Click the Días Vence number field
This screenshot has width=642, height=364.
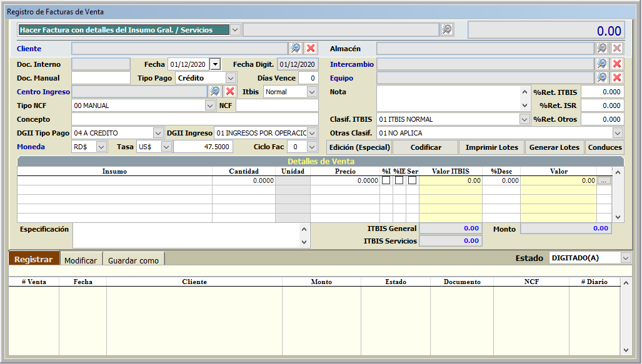[x=308, y=78]
